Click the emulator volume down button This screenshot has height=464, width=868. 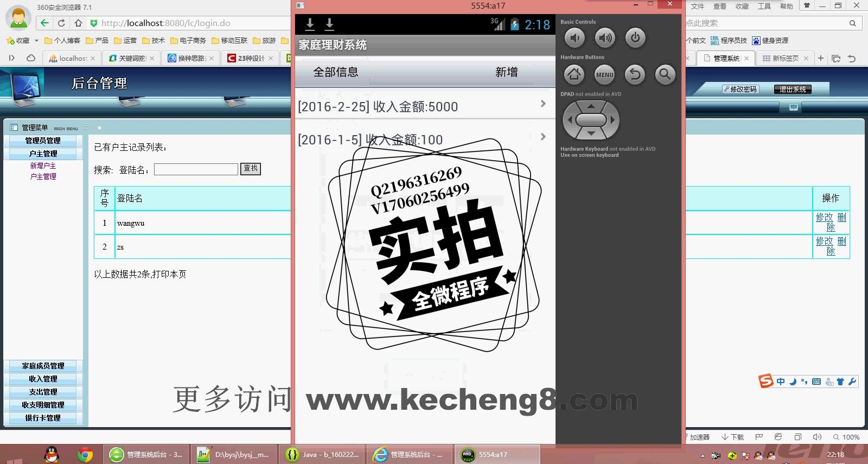[x=575, y=38]
